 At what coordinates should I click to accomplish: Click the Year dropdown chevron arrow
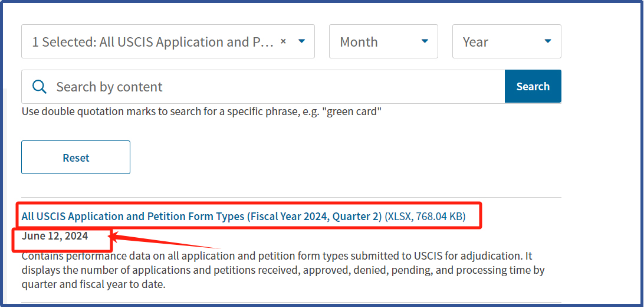tap(547, 41)
